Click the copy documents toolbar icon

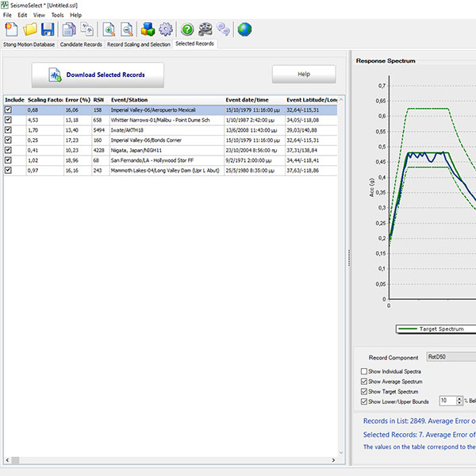pos(69,29)
